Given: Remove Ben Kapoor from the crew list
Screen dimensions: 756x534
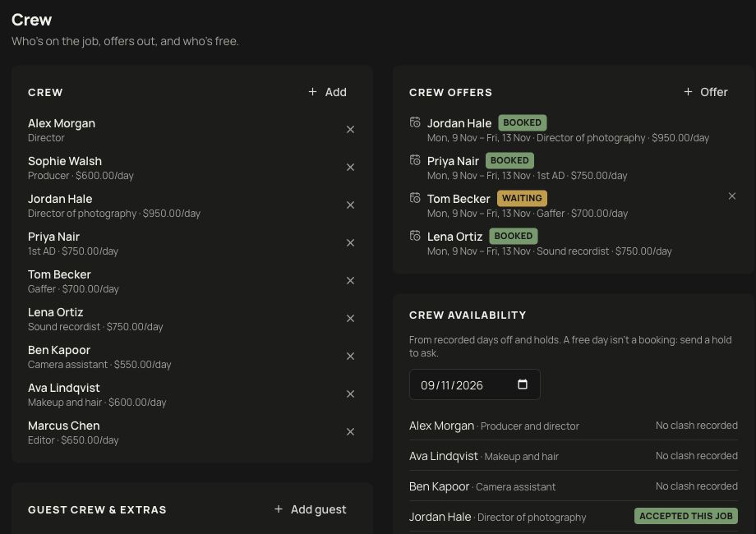Looking at the screenshot, I should (351, 357).
